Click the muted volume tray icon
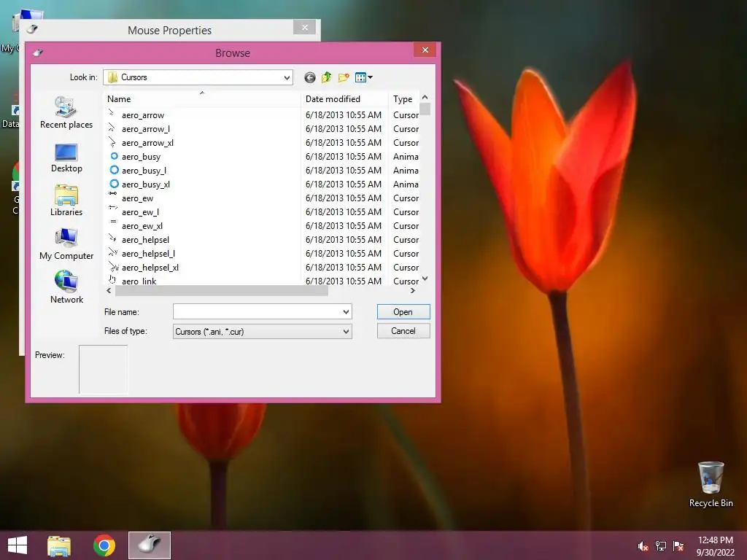This screenshot has width=747, height=560. (x=643, y=546)
